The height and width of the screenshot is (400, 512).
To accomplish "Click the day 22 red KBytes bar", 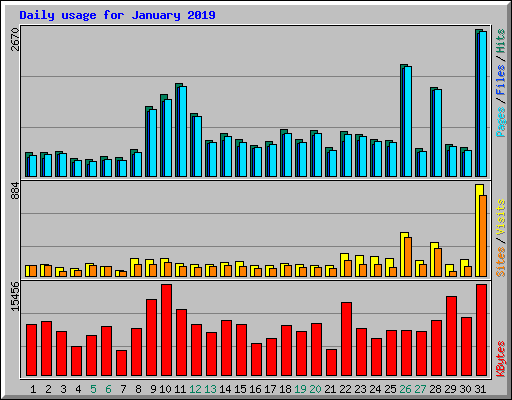I will tap(346, 339).
